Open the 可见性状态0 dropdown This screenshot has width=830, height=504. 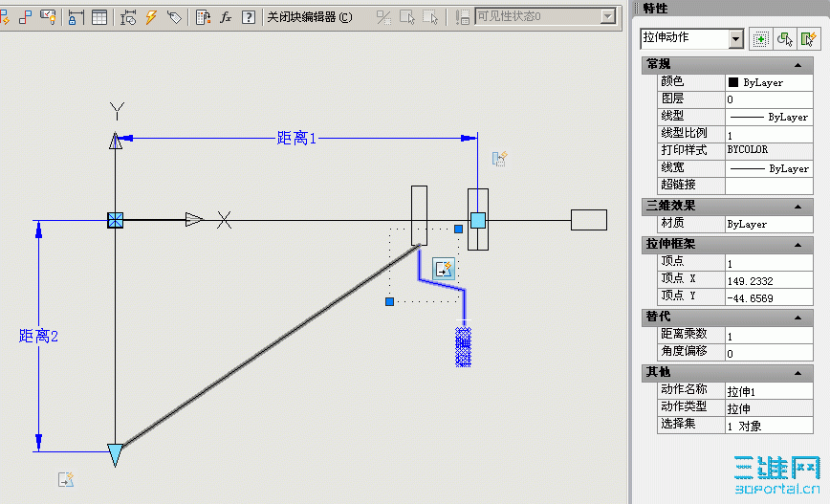click(x=608, y=16)
